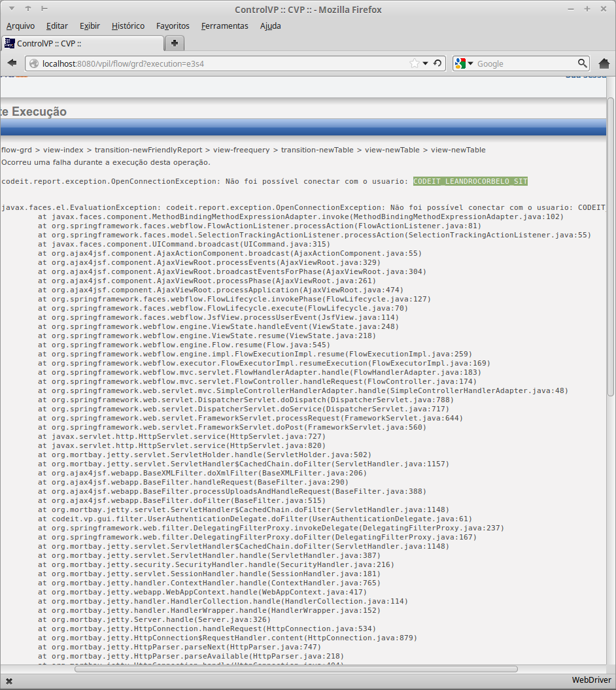
Task: Go back with the back arrow button
Action: click(x=12, y=63)
